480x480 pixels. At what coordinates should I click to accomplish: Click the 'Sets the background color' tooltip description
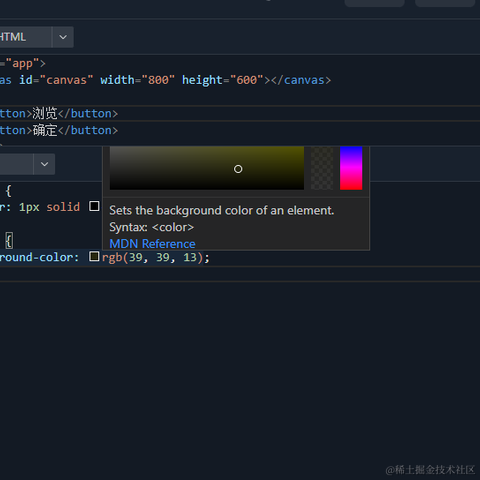(222, 210)
